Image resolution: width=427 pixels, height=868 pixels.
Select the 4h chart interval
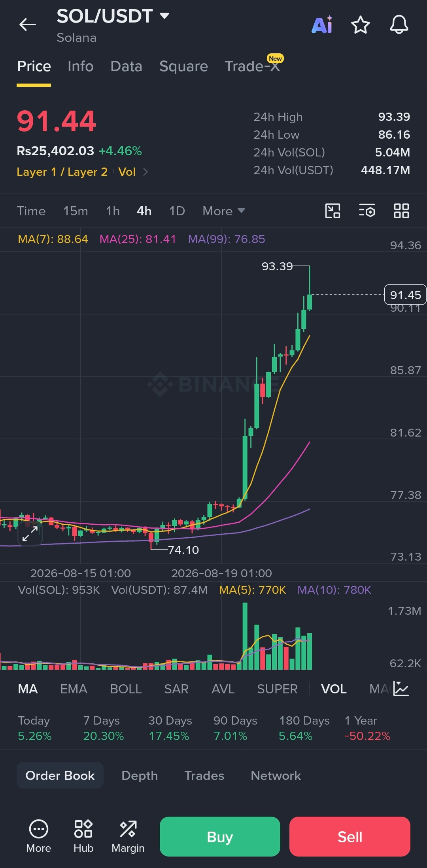(144, 211)
